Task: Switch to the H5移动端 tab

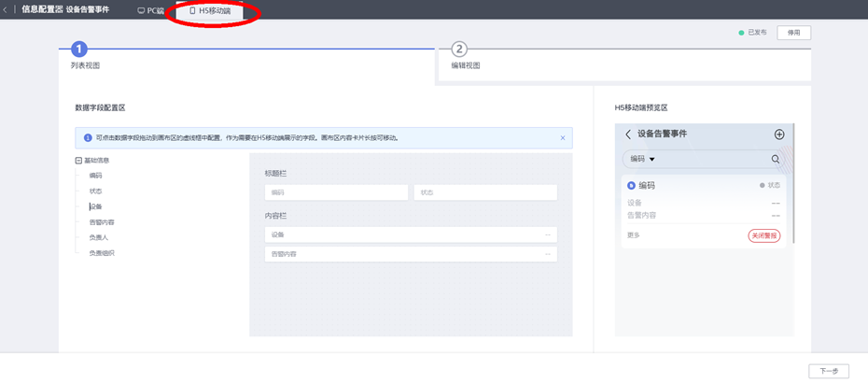Action: (210, 10)
